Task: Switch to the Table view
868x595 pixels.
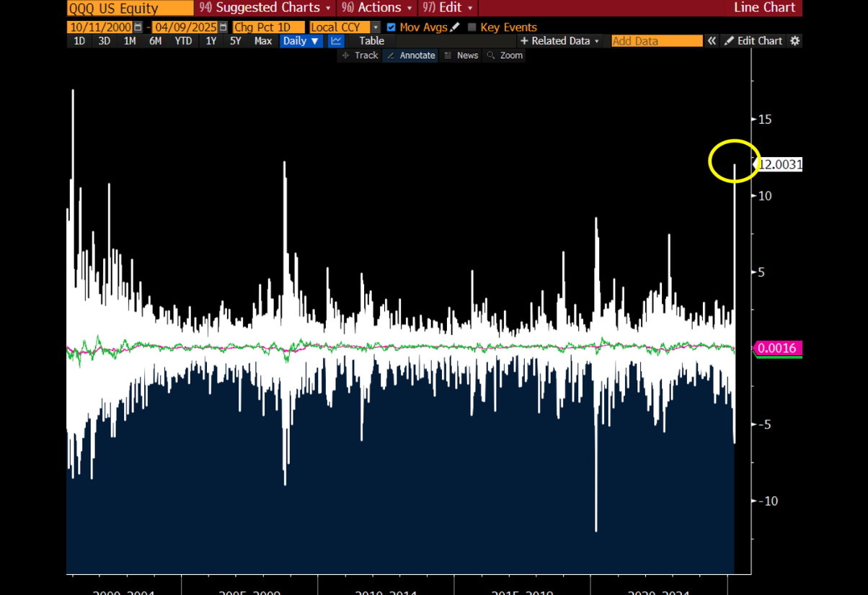Action: click(372, 41)
